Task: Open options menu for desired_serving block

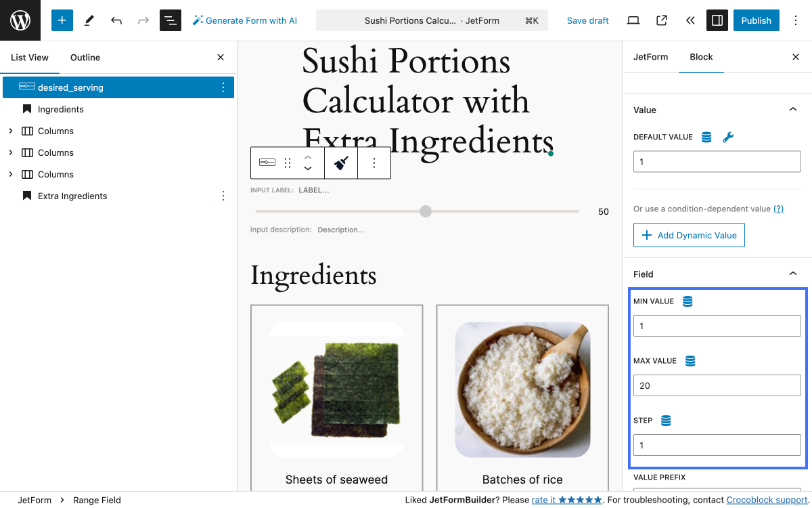Action: [x=223, y=87]
